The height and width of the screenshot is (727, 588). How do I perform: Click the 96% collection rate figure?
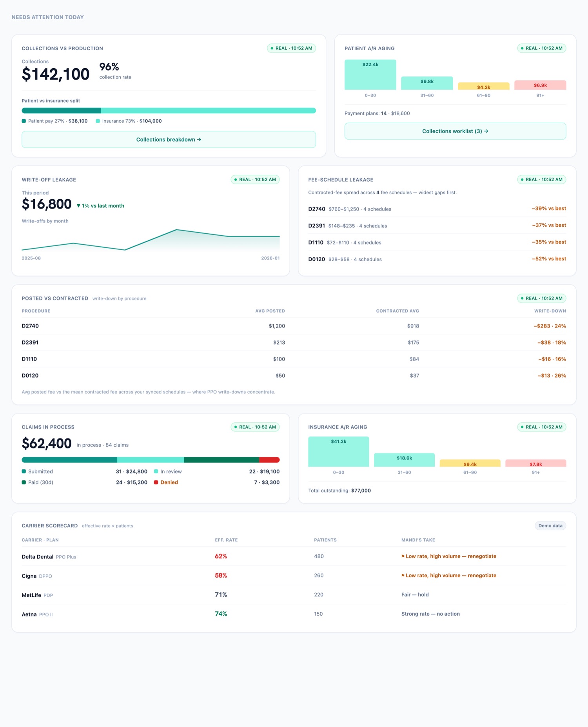coord(109,67)
